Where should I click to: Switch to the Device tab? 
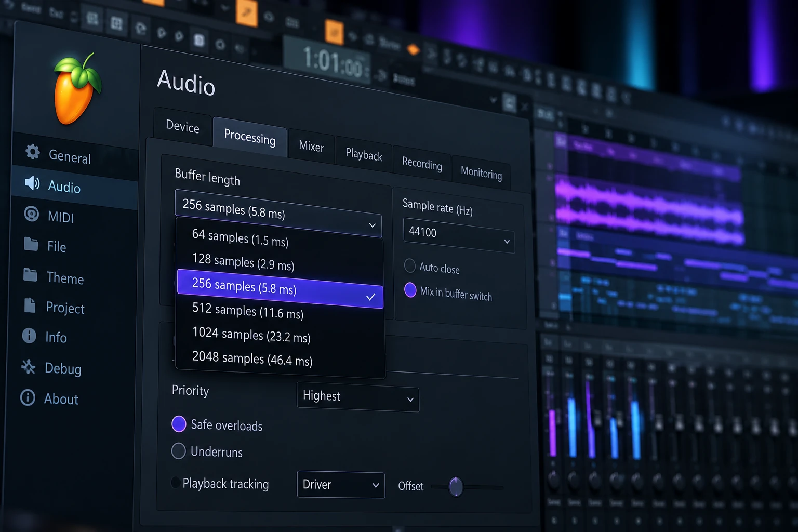pos(182,127)
